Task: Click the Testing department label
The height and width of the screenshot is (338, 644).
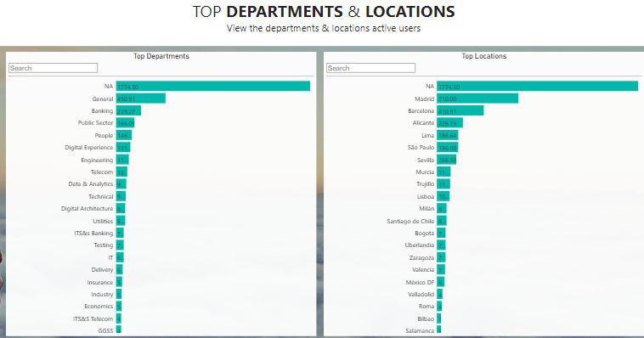Action: [103, 245]
